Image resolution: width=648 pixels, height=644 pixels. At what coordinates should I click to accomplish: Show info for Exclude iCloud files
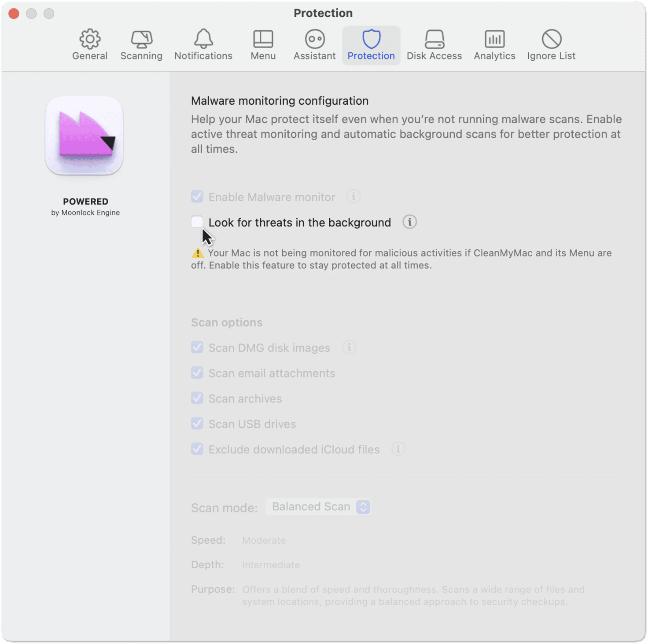click(x=398, y=449)
